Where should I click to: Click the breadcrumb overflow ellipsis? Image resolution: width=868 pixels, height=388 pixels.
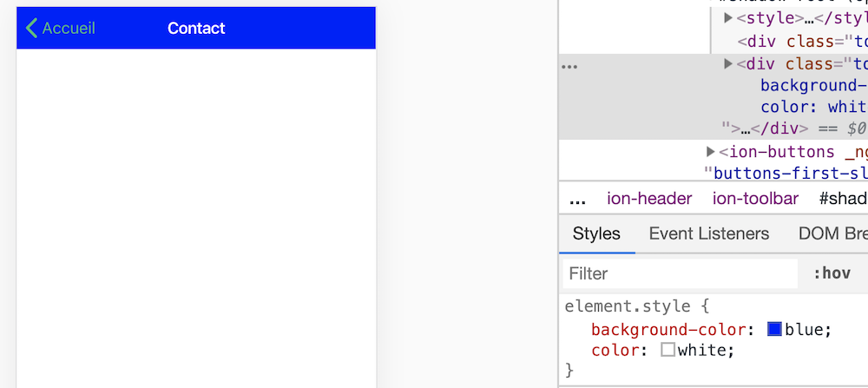(x=577, y=199)
